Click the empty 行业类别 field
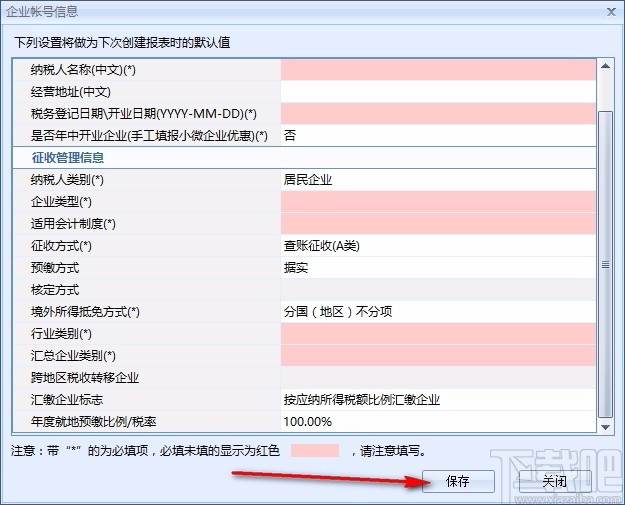This screenshot has height=505, width=625. (438, 334)
